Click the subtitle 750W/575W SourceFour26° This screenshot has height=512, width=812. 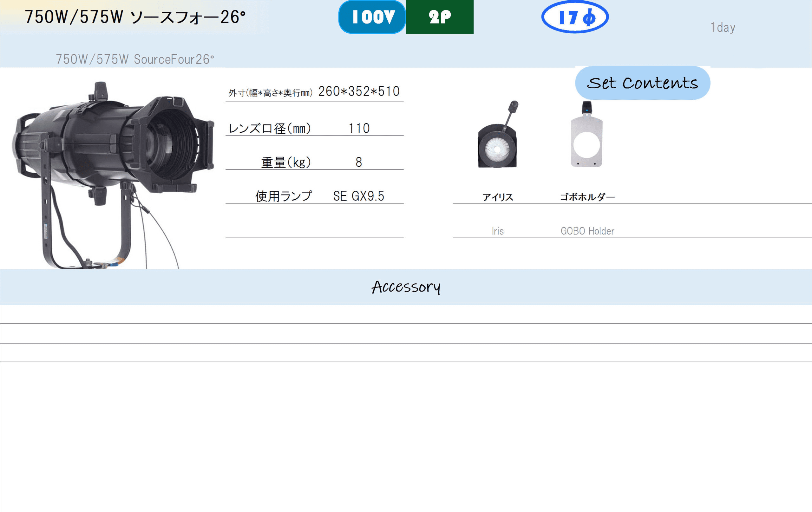[135, 59]
